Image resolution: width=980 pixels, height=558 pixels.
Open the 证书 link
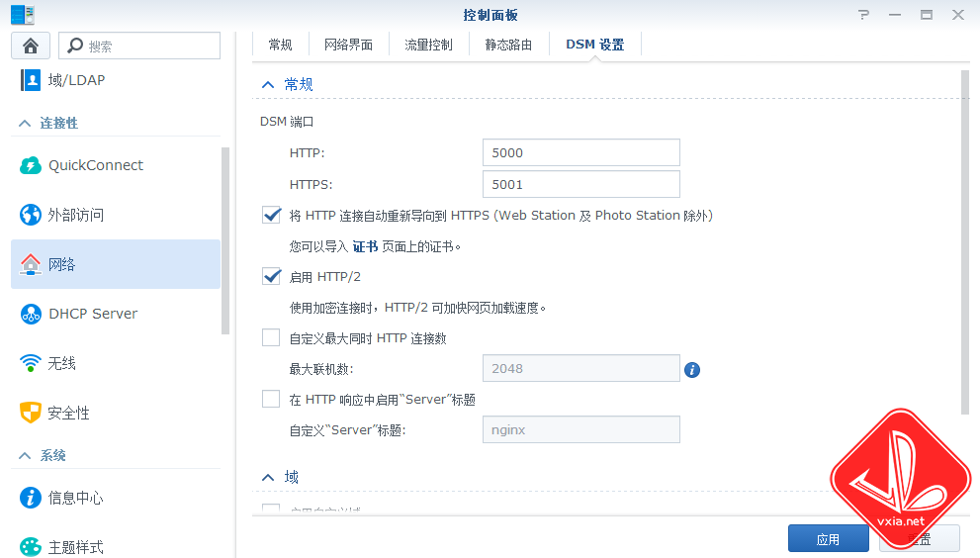click(365, 246)
